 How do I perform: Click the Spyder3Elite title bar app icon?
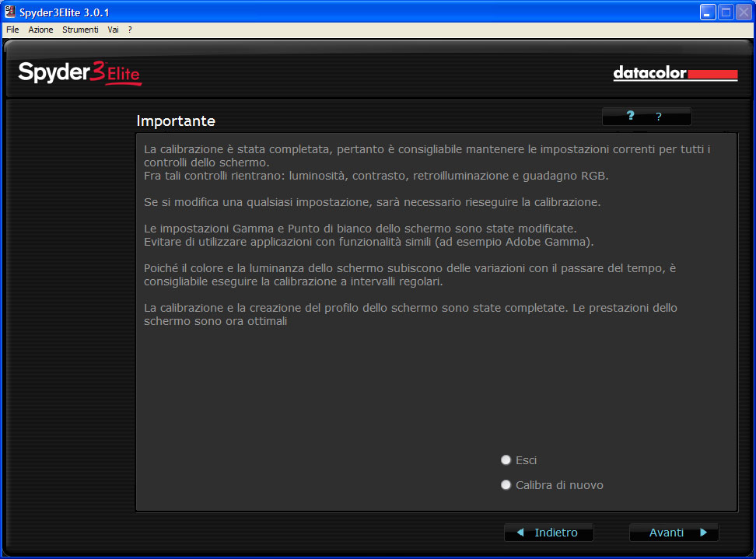tap(9, 12)
